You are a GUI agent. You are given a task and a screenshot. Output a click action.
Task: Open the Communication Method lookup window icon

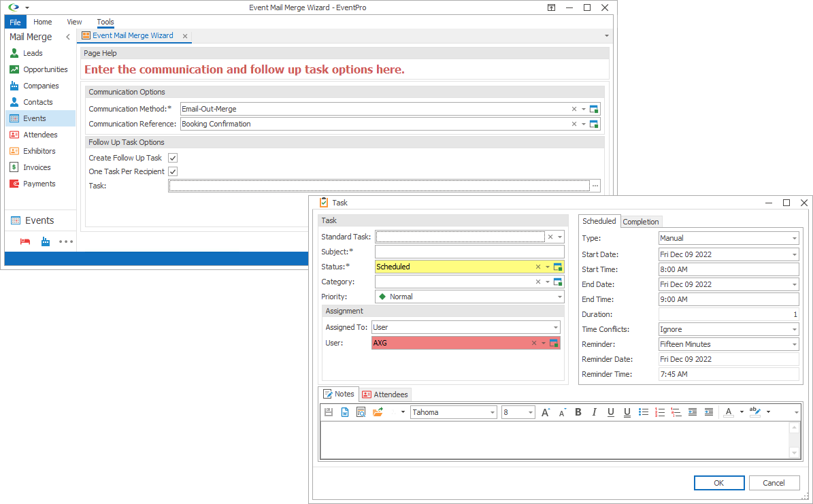coord(594,109)
